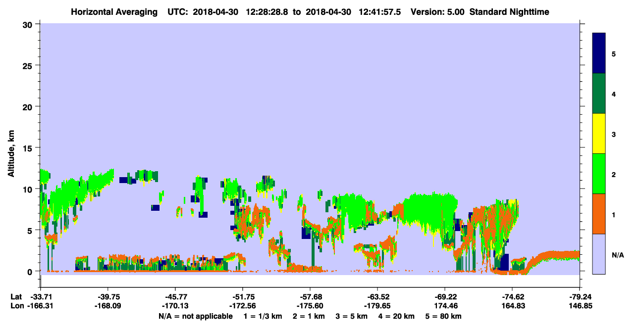Click longitude value -172.56
The width and height of the screenshot is (644, 330).
(x=243, y=306)
